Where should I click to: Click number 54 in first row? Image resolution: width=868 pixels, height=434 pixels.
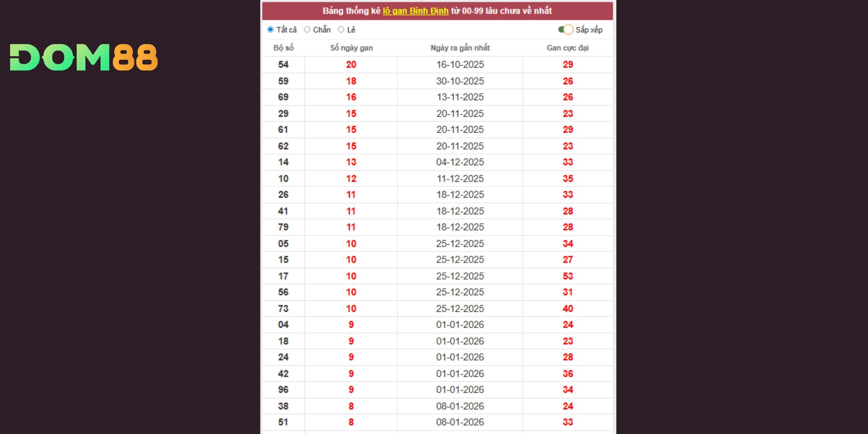(283, 65)
